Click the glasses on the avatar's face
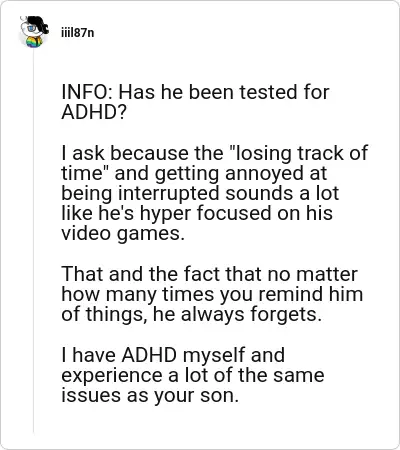 pyautogui.click(x=31, y=28)
